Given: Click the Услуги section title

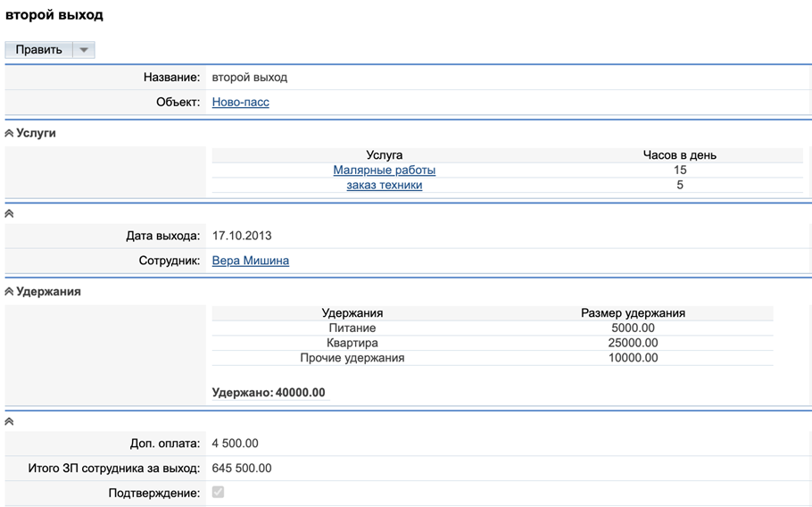Looking at the screenshot, I should (36, 133).
